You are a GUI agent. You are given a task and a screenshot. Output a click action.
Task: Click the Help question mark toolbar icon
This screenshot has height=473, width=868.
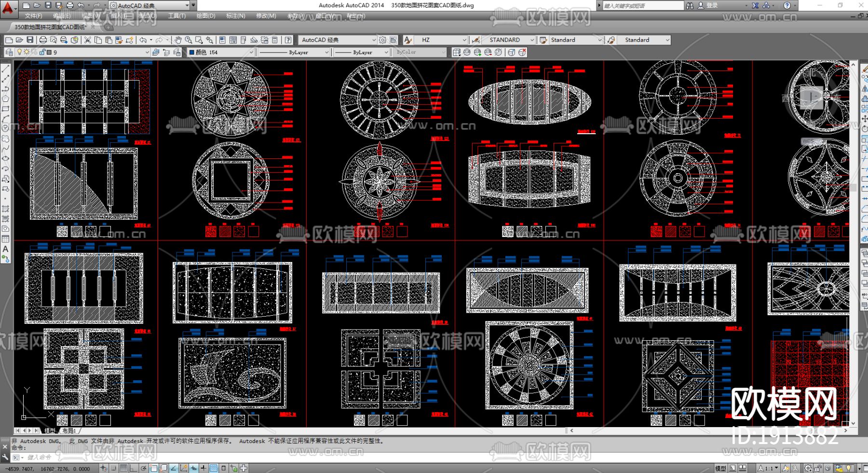(x=288, y=40)
